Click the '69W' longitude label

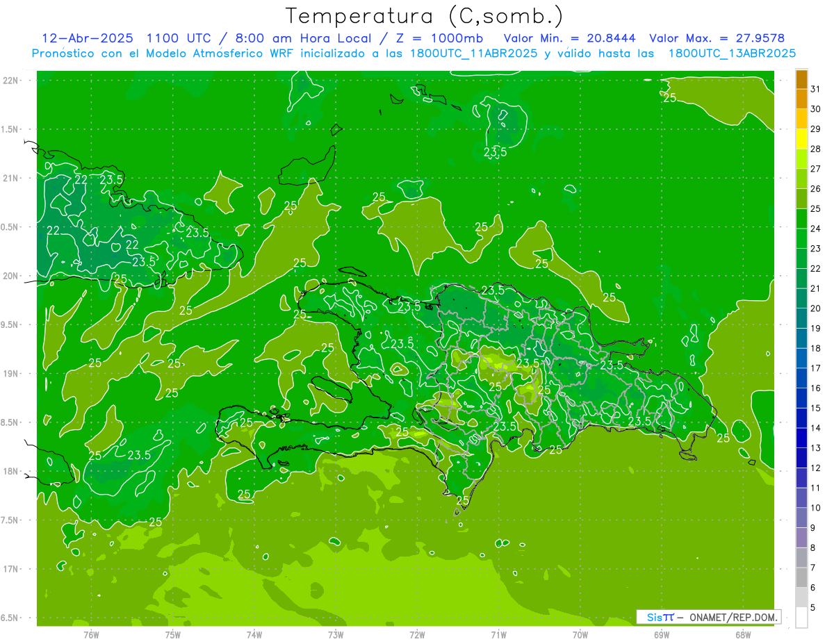(661, 634)
